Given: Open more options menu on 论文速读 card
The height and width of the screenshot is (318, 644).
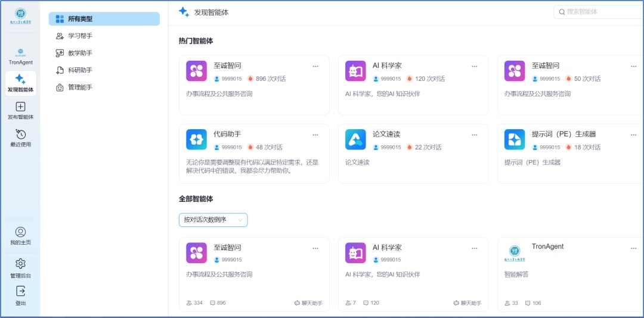Looking at the screenshot, I should click(474, 135).
